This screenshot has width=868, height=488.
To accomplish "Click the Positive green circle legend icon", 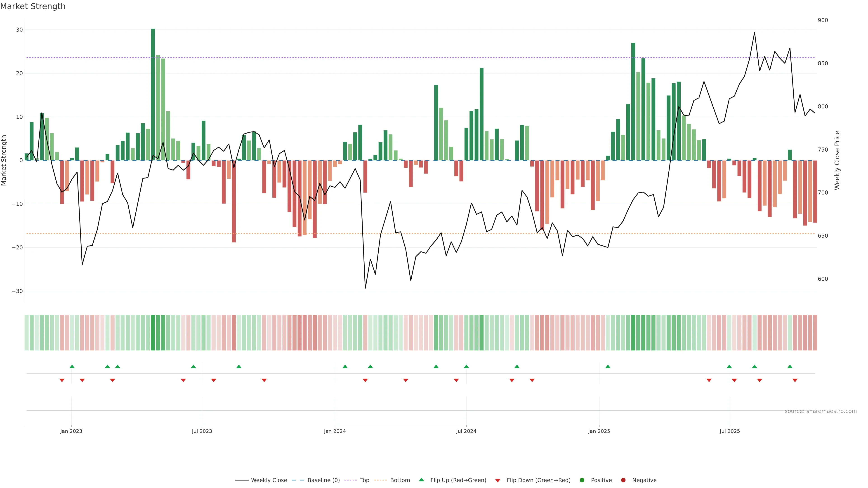I will coord(582,480).
